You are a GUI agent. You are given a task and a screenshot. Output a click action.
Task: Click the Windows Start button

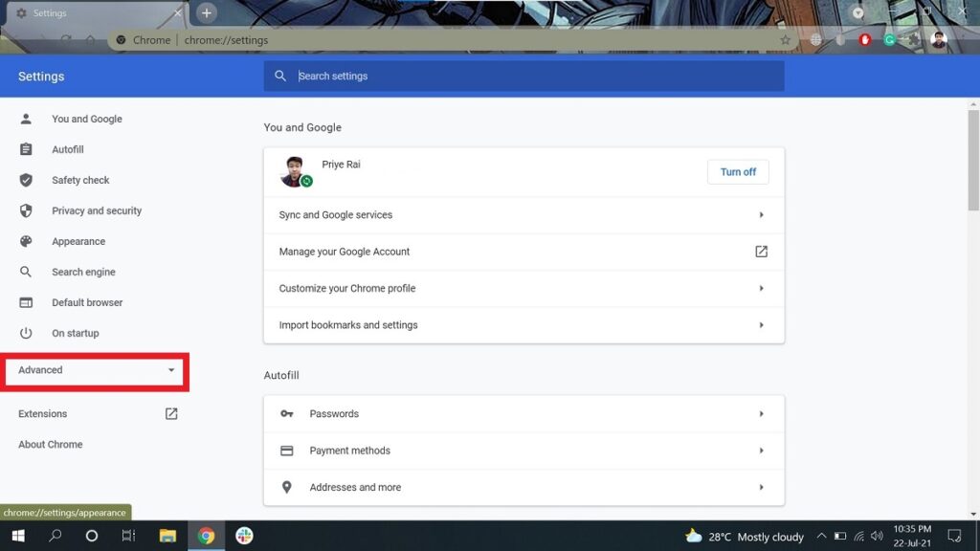click(x=17, y=536)
